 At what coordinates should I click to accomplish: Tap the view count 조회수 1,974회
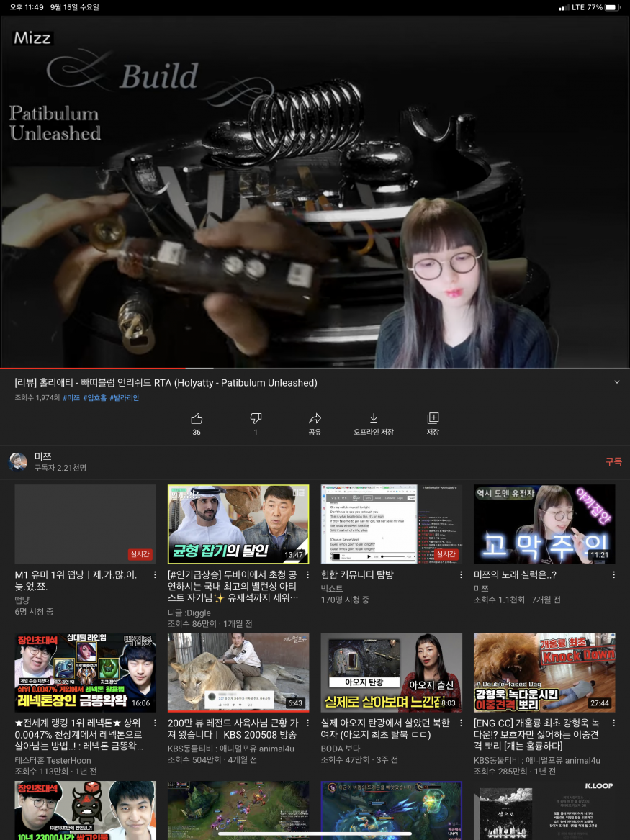(x=37, y=397)
